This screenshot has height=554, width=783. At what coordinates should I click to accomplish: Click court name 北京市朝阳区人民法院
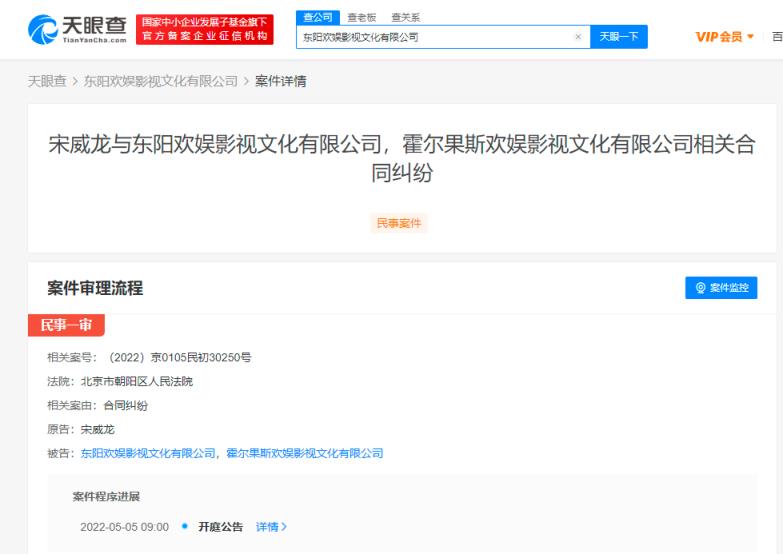(137, 381)
